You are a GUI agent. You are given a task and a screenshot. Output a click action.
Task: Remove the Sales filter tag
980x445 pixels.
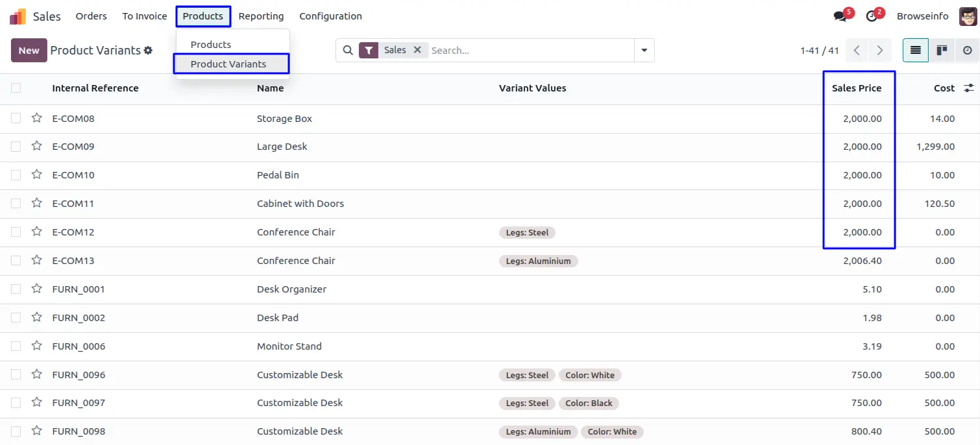point(417,50)
